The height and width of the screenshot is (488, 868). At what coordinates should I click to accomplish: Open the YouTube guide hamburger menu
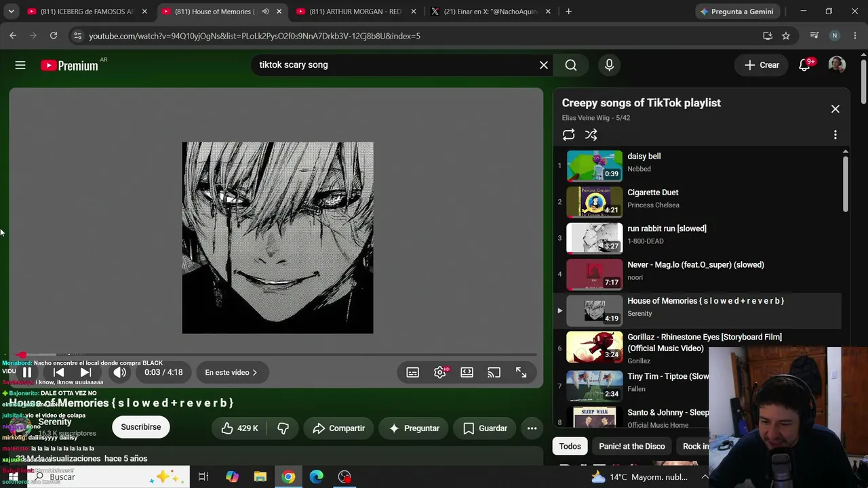(x=20, y=65)
